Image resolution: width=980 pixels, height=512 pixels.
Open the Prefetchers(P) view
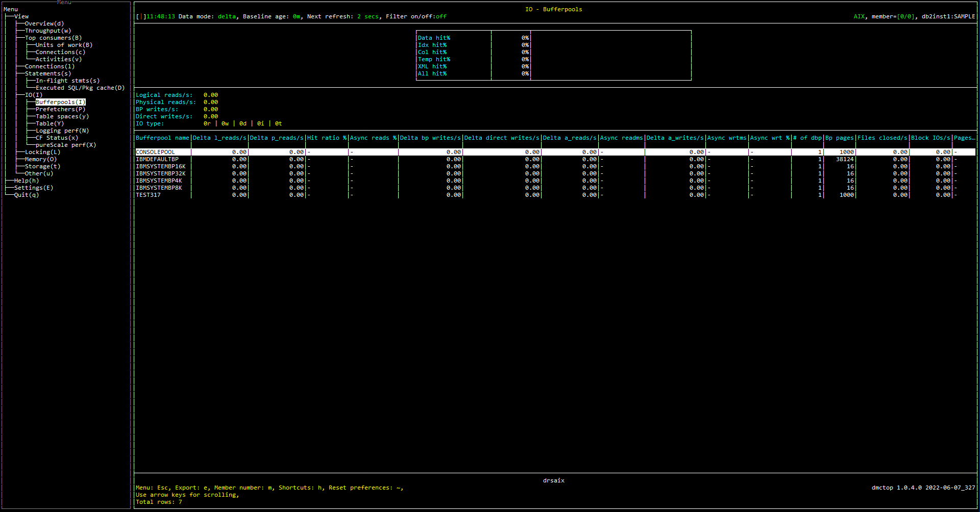[60, 109]
